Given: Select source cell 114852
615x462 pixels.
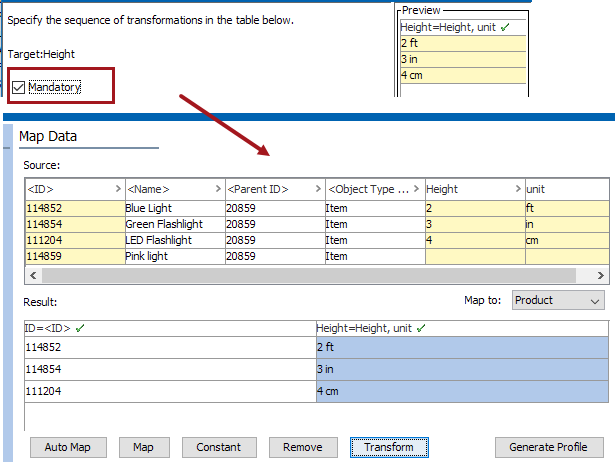Looking at the screenshot, I should point(75,208).
